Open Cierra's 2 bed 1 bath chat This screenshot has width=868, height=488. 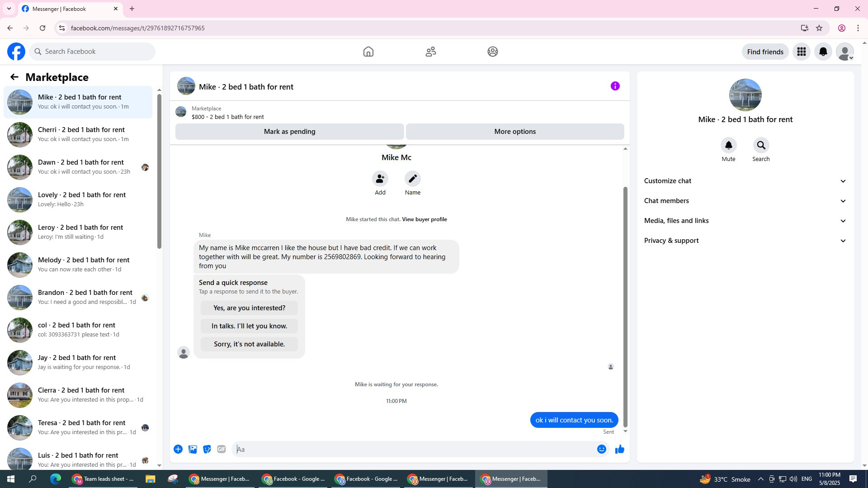[78, 395]
